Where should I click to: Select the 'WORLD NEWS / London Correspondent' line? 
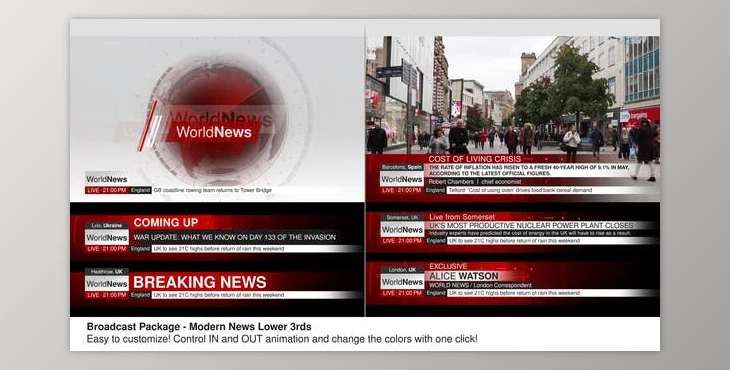480,285
